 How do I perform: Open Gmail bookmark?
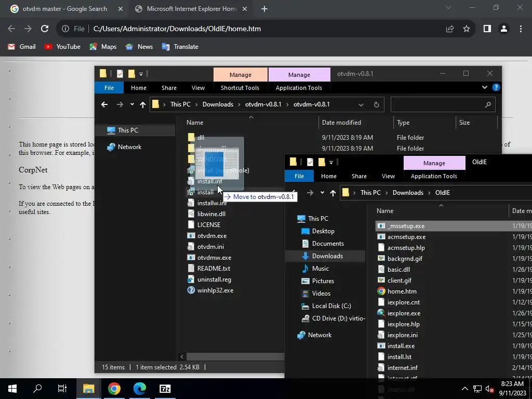coord(22,47)
